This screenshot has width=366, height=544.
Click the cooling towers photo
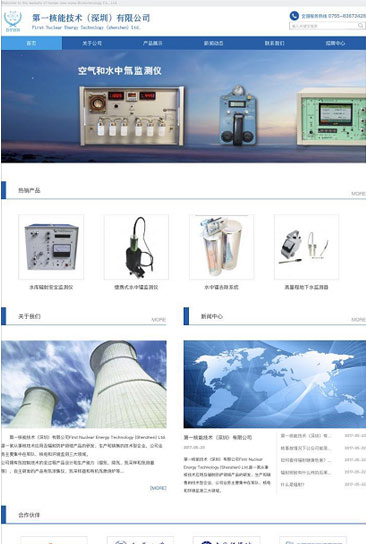click(84, 384)
